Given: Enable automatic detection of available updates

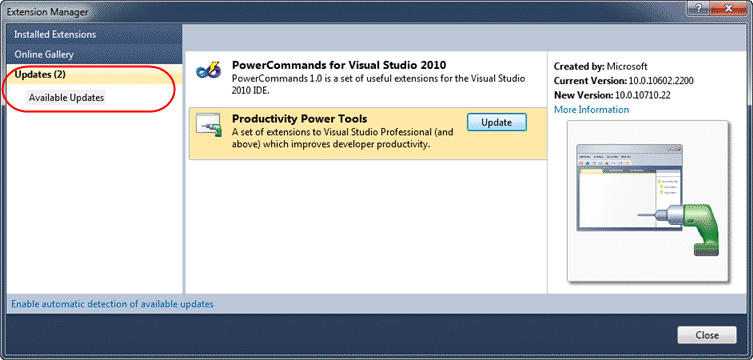Looking at the screenshot, I should [x=112, y=304].
